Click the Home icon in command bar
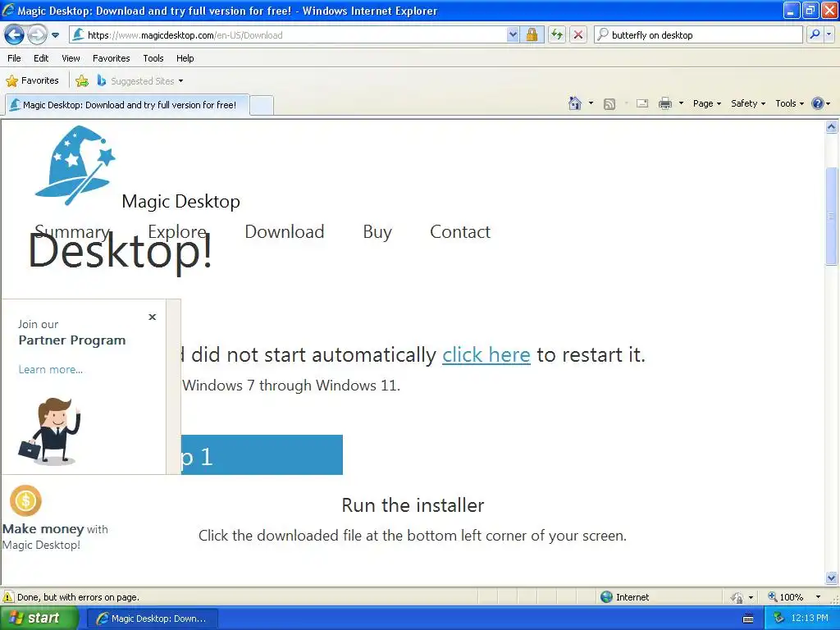 click(575, 103)
